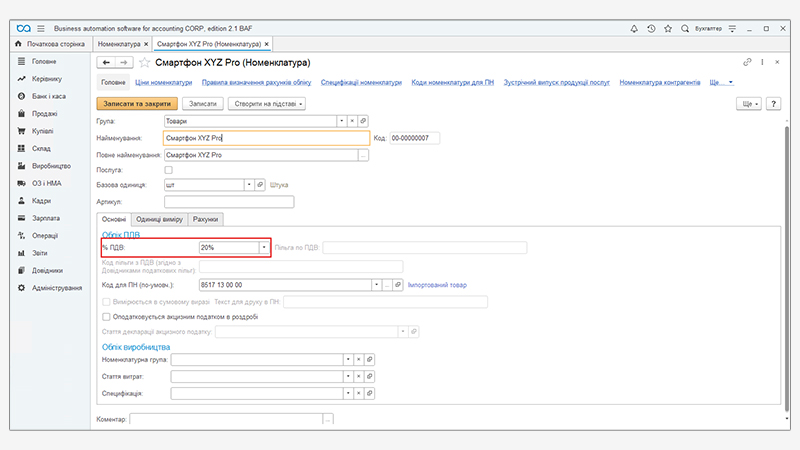Open the Базова одиниця dropdown arrow
The image size is (800, 450).
coord(247,185)
